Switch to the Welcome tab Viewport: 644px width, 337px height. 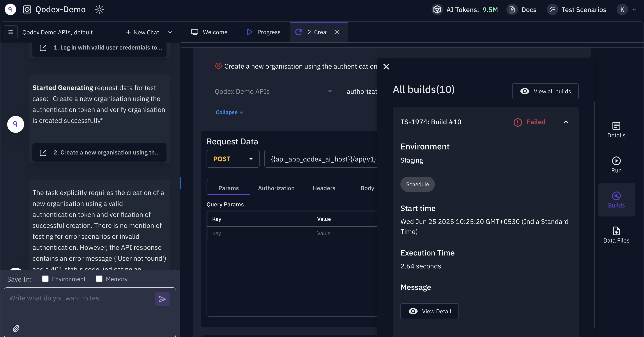point(209,32)
